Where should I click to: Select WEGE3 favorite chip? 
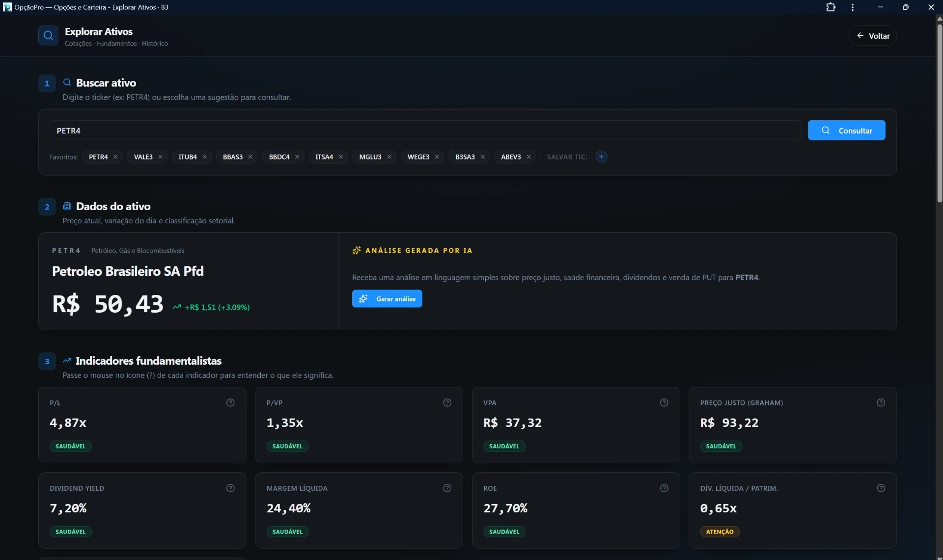tap(418, 157)
